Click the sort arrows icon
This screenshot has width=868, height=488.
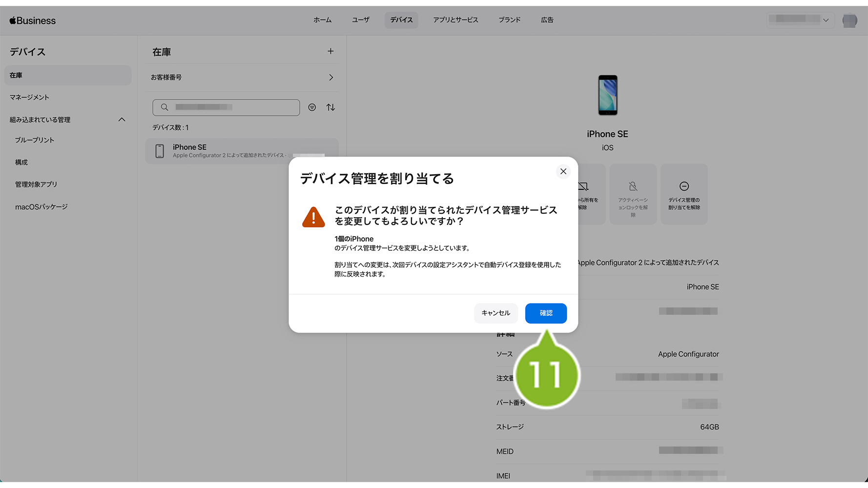coord(331,107)
